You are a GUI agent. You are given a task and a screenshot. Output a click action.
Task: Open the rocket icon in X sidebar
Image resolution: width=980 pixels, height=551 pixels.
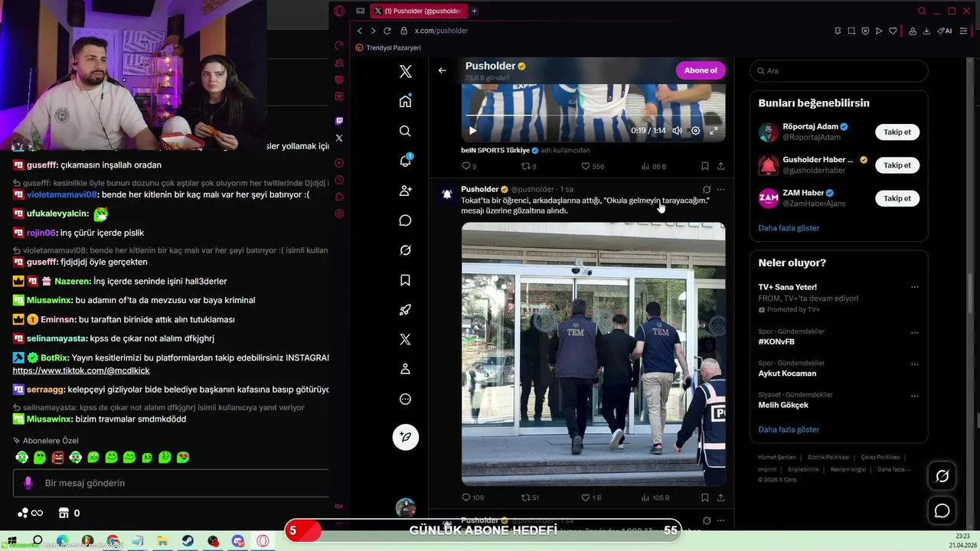[405, 310]
